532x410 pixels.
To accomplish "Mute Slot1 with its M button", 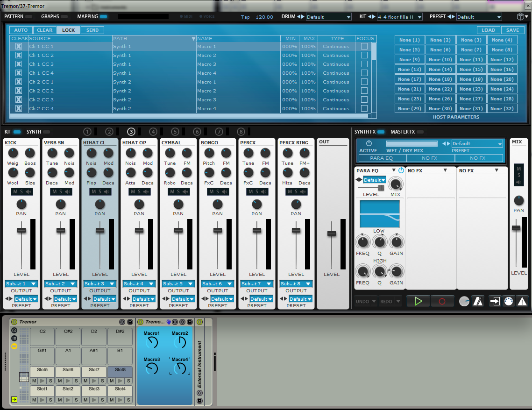I will [34, 400].
